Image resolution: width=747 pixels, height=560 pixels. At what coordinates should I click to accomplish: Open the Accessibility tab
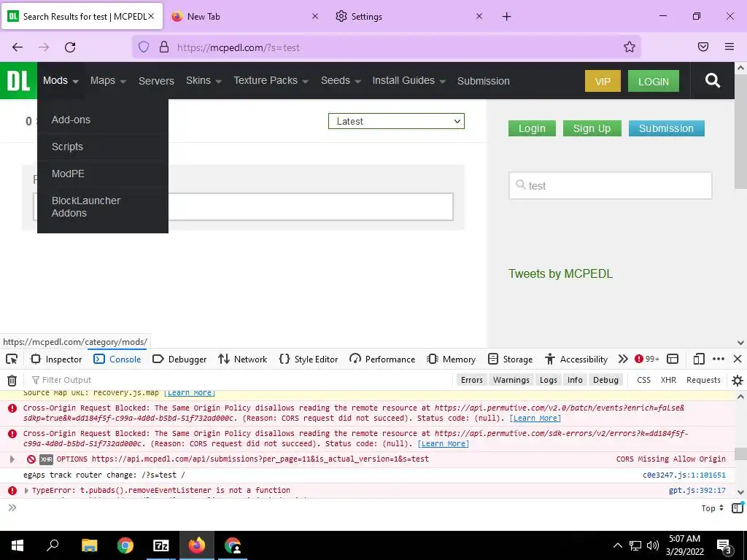pos(576,359)
